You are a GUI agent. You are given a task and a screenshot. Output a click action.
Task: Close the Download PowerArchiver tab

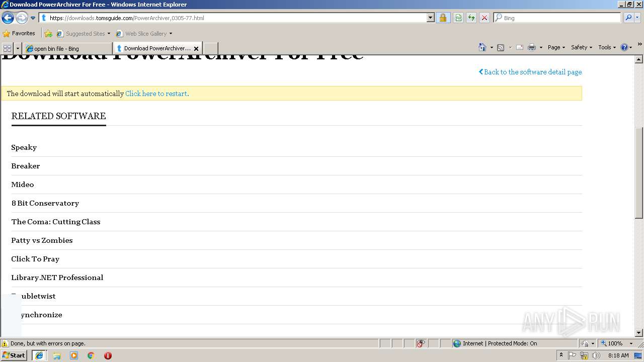pyautogui.click(x=196, y=49)
